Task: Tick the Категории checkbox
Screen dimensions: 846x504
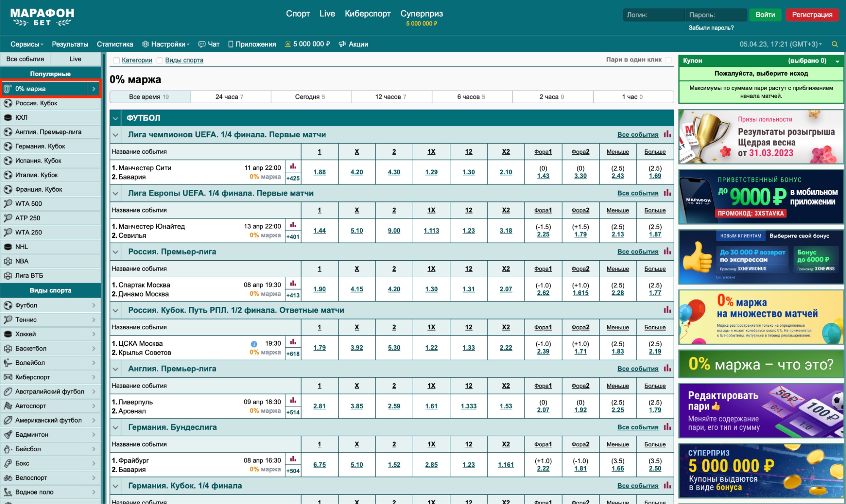Action: [x=116, y=61]
